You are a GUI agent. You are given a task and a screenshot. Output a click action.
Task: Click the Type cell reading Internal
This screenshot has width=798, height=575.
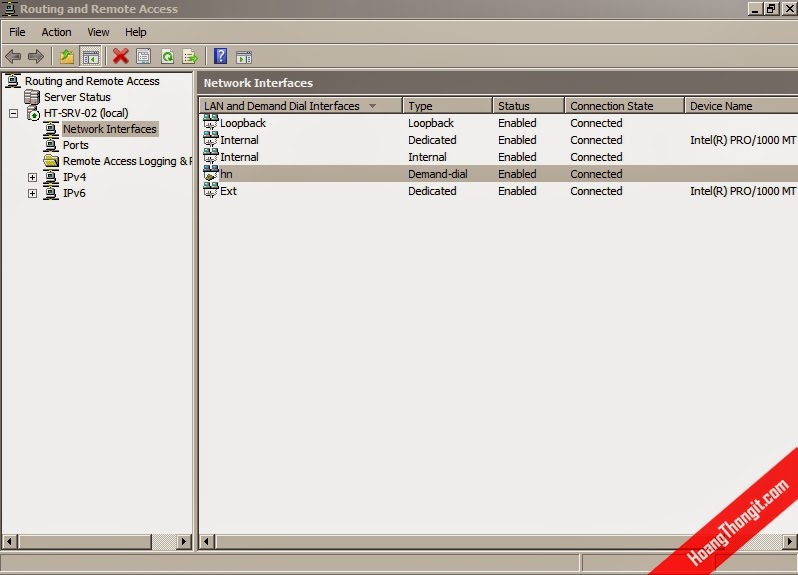tap(427, 157)
